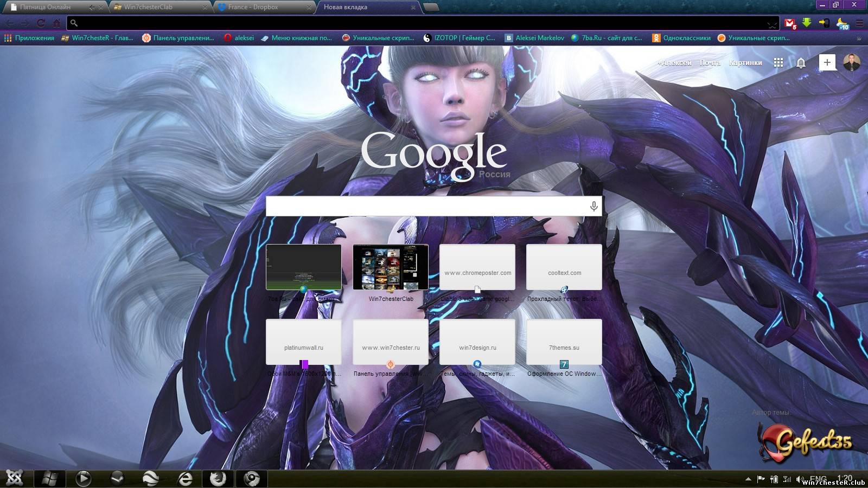This screenshot has width=868, height=488.
Task: Click the +Алексей Google+ link
Action: tap(674, 63)
